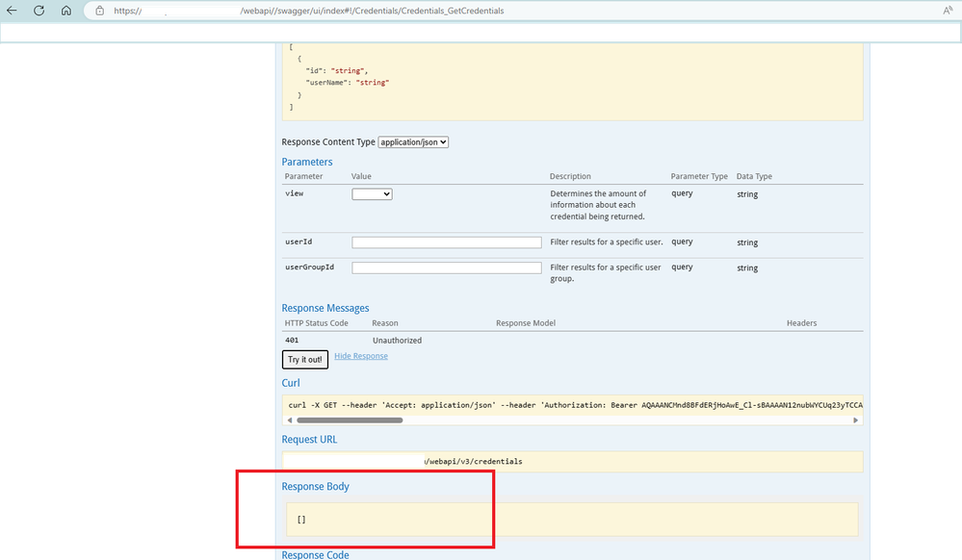Image resolution: width=962 pixels, height=560 pixels.
Task: Click the Hide Response link
Action: (361, 356)
